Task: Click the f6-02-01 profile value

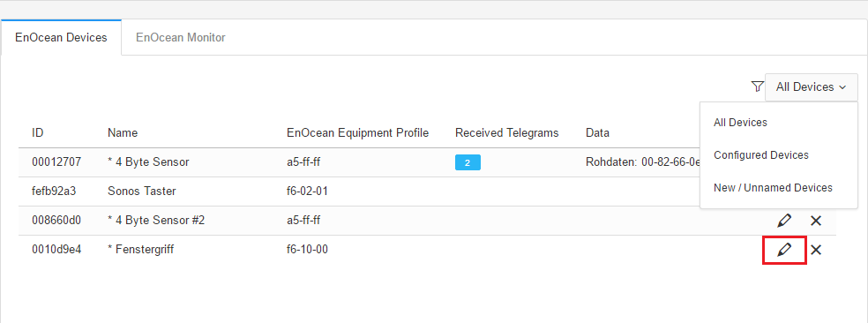Action: [x=307, y=192]
